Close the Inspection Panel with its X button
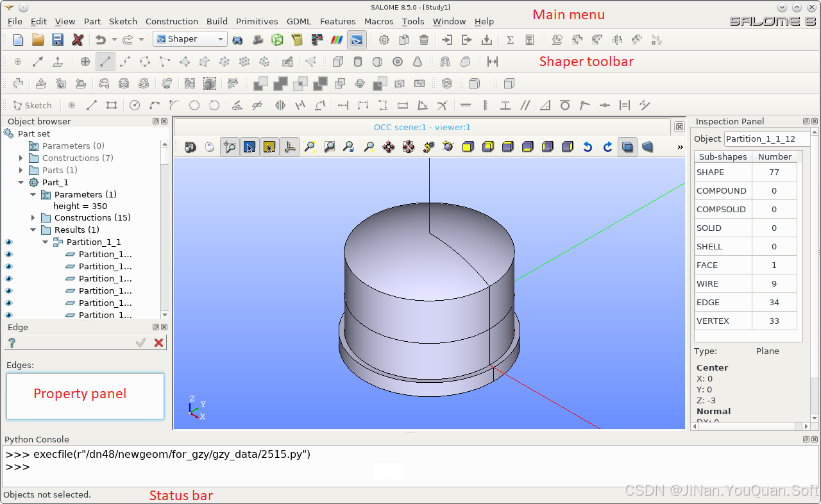This screenshot has width=821, height=504. (x=814, y=121)
